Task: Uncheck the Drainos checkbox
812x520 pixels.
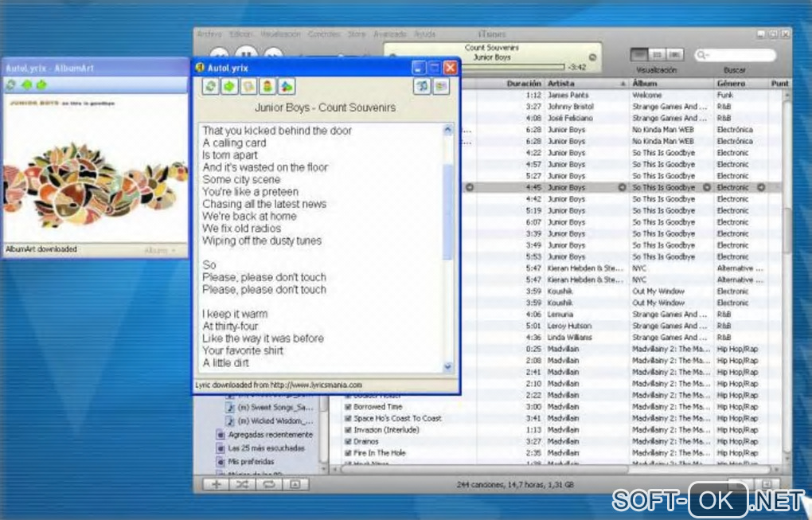Action: click(348, 442)
